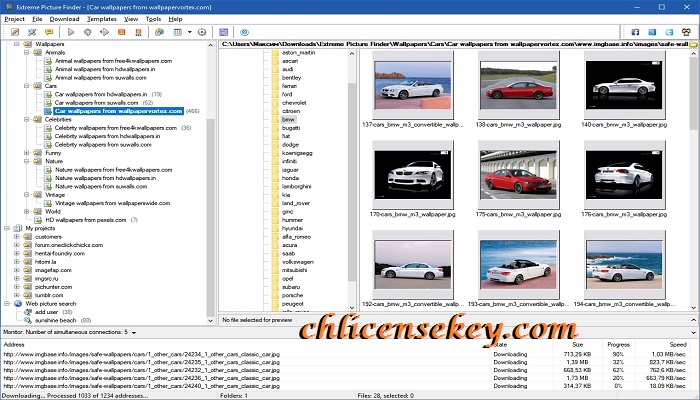Image resolution: width=700 pixels, height=400 pixels.
Task: Select the imagefap.com project
Action: click(x=53, y=270)
